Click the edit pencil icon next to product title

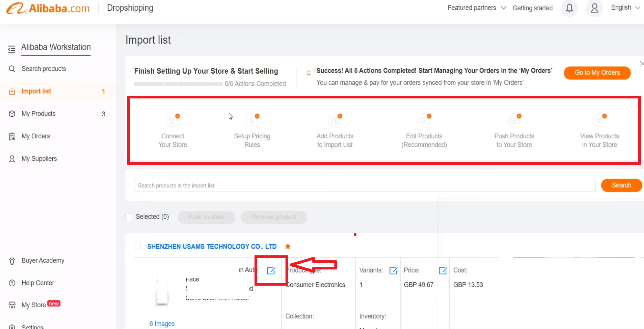[x=271, y=270]
